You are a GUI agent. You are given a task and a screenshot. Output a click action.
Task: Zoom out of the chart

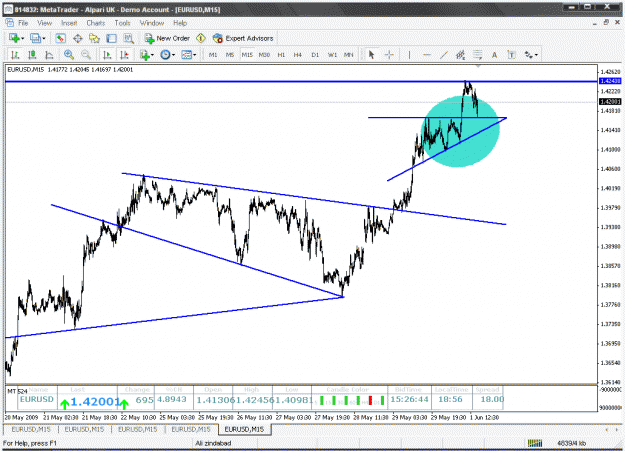(x=86, y=55)
